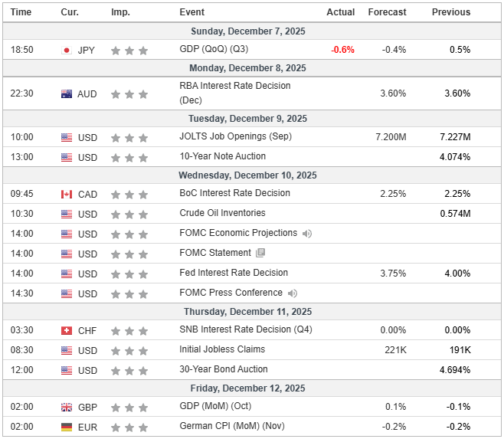Open the BoC Interest Rate Decision event
Image resolution: width=504 pixels, height=439 pixels.
coord(234,193)
